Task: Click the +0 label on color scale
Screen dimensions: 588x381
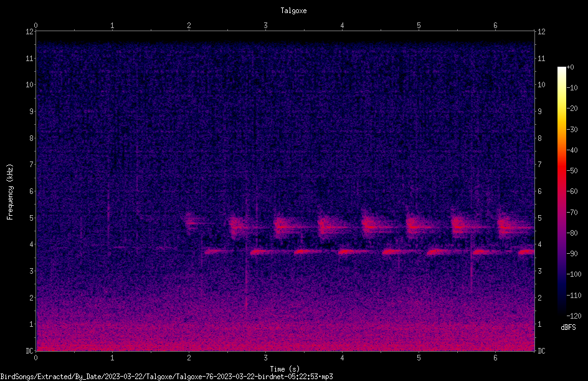Action: (571, 67)
